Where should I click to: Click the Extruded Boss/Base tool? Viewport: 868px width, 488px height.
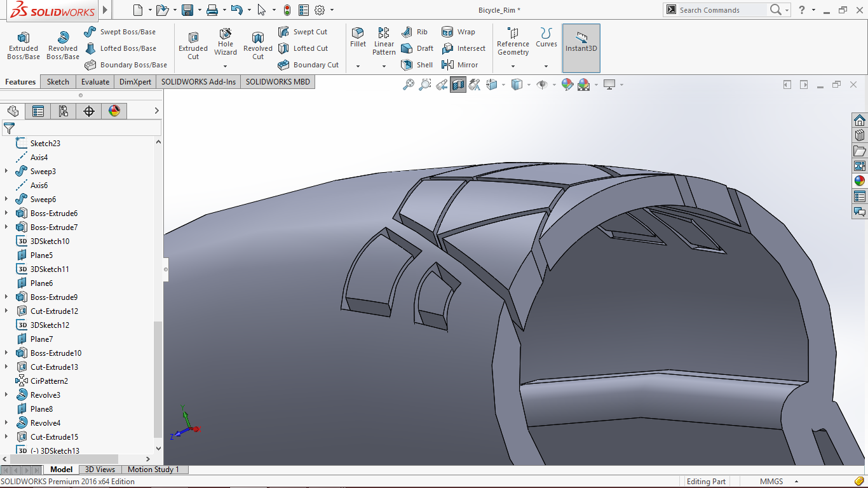pyautogui.click(x=24, y=46)
